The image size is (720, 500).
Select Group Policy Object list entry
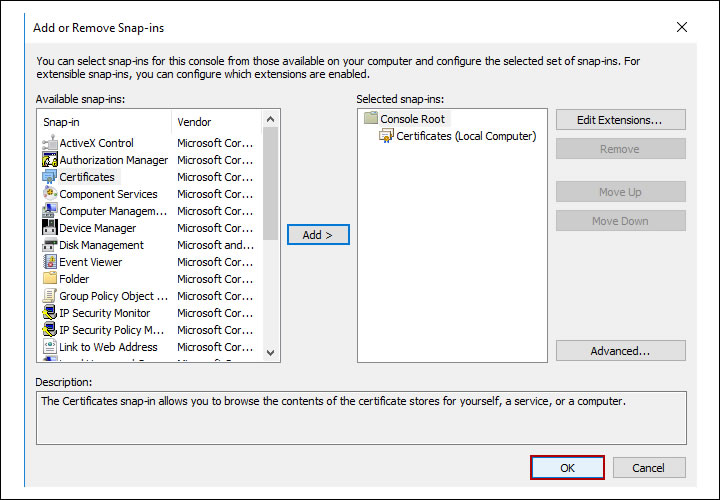106,296
